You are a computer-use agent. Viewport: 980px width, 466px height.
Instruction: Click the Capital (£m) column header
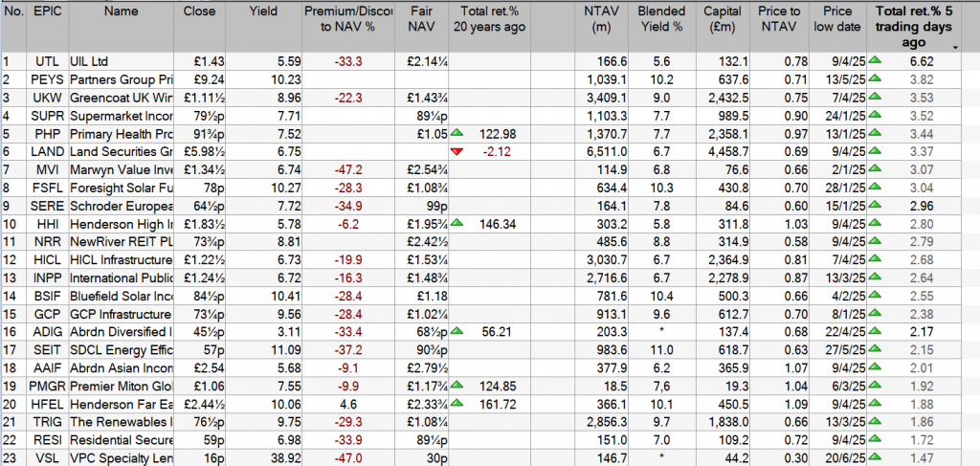(722, 19)
